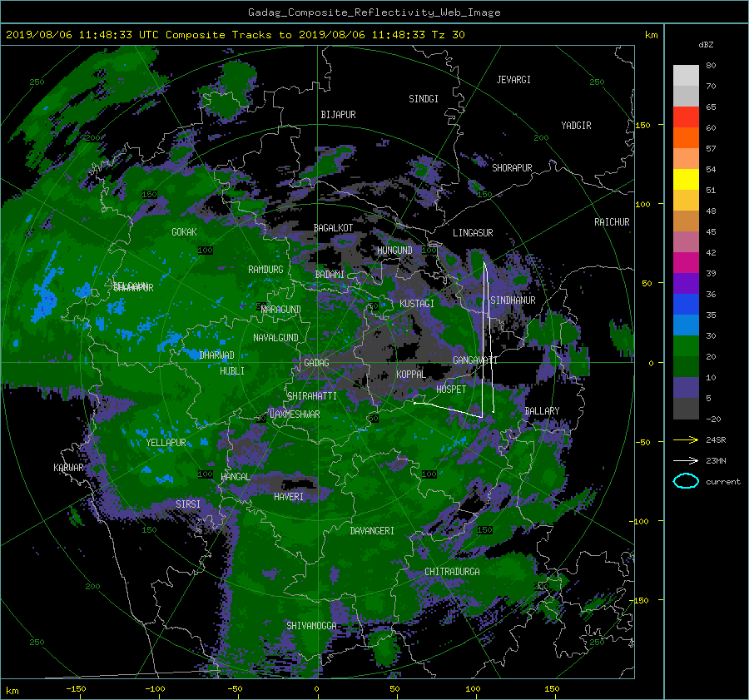The height and width of the screenshot is (700, 749).
Task: Click the NARAGUND city label
Action: (x=281, y=310)
